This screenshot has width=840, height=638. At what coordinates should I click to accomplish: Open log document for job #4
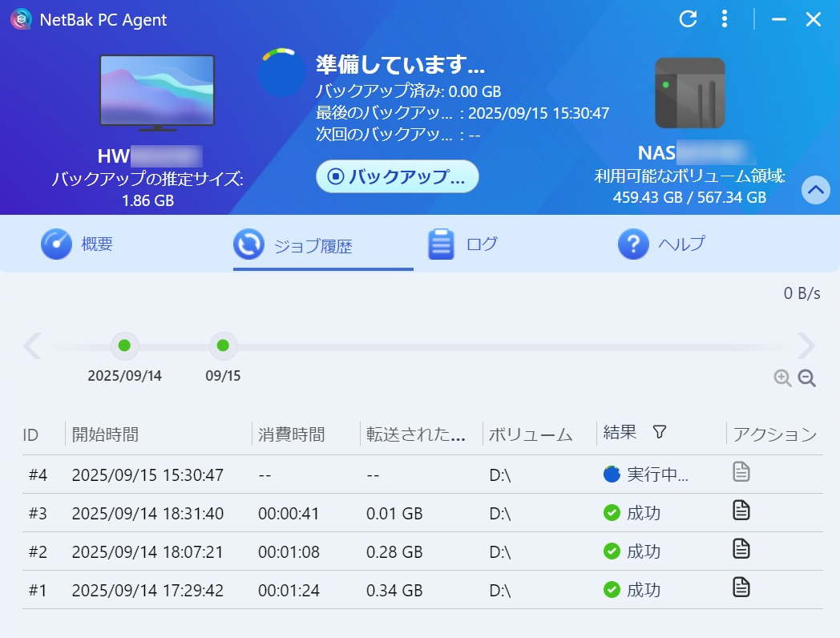pyautogui.click(x=741, y=472)
